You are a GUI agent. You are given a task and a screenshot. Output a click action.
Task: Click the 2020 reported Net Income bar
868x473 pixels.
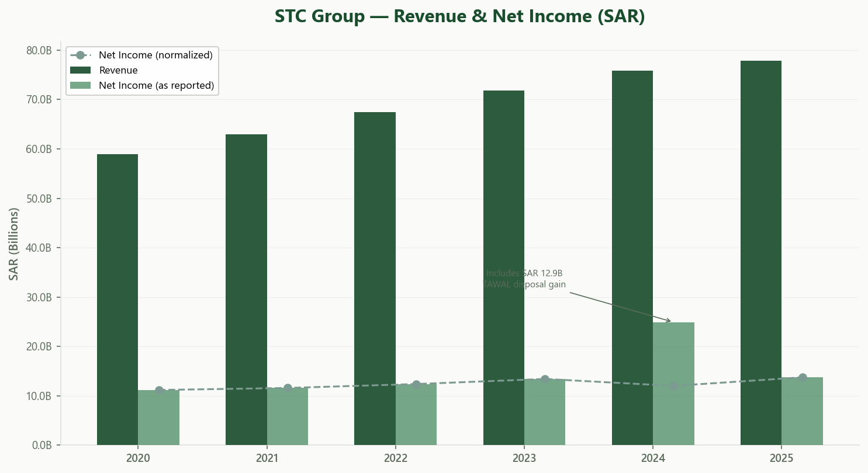(x=158, y=418)
